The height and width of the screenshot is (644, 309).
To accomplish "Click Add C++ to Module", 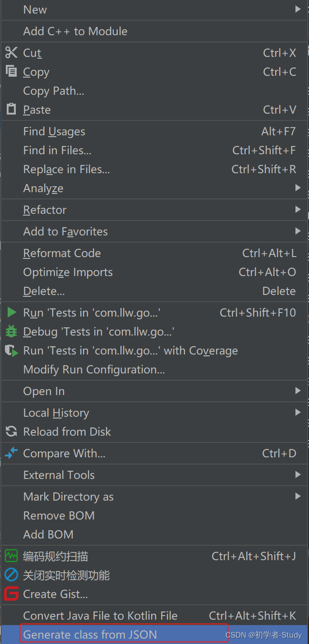I will tap(75, 31).
